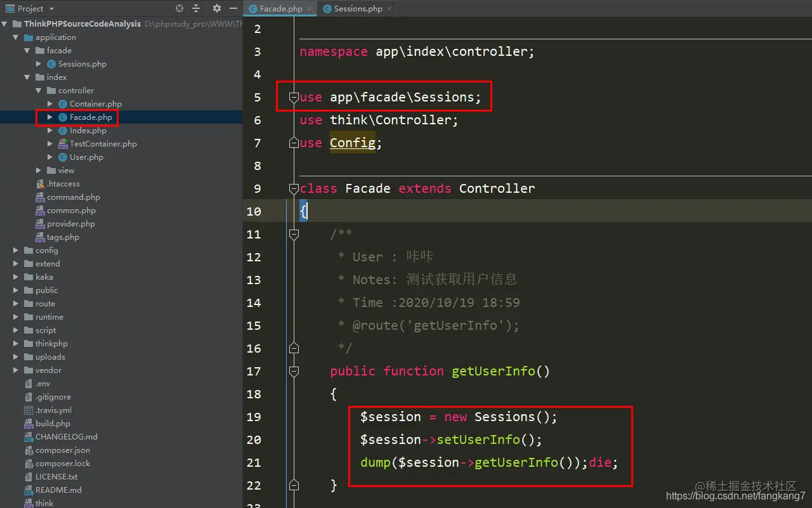Click the Sessions.php file icon in facade folder
Viewport: 812px width, 508px height.
(x=51, y=64)
